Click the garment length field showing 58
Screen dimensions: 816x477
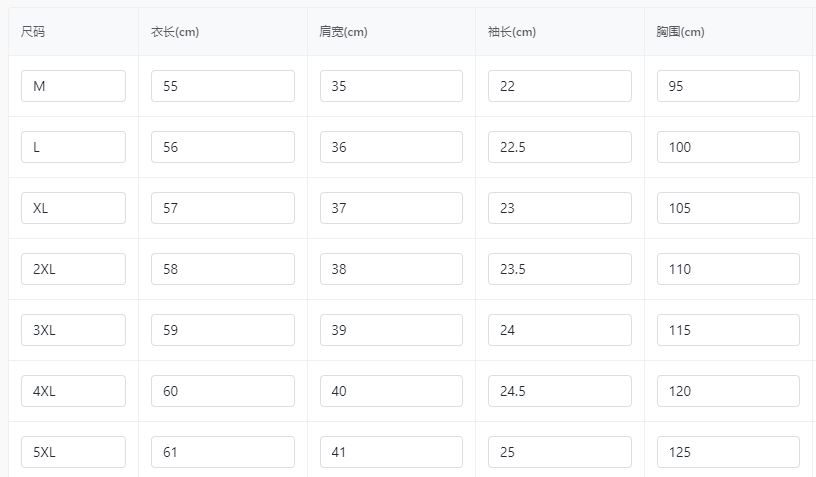223,269
